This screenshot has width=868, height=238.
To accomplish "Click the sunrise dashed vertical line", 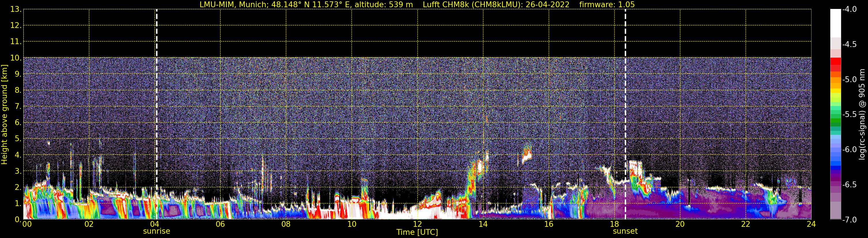I will tap(157, 114).
